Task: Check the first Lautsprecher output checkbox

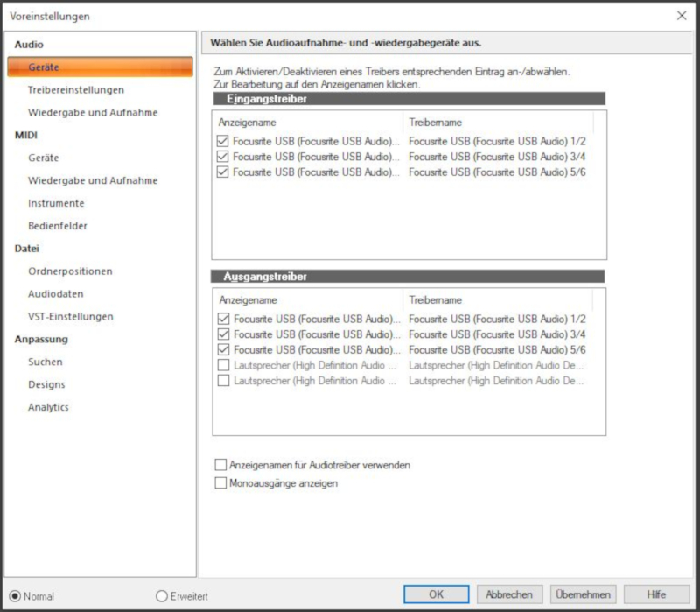Action: [223, 365]
